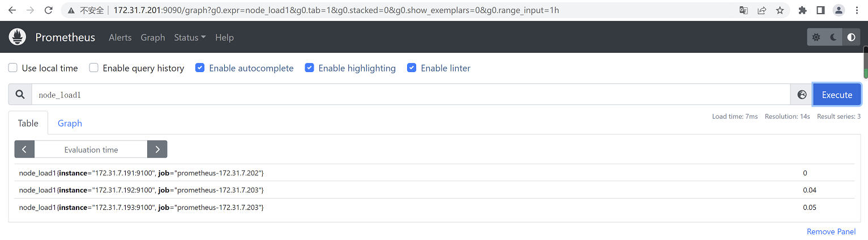Image resolution: width=868 pixels, height=240 pixels.
Task: Reload the browser page
Action: (49, 10)
